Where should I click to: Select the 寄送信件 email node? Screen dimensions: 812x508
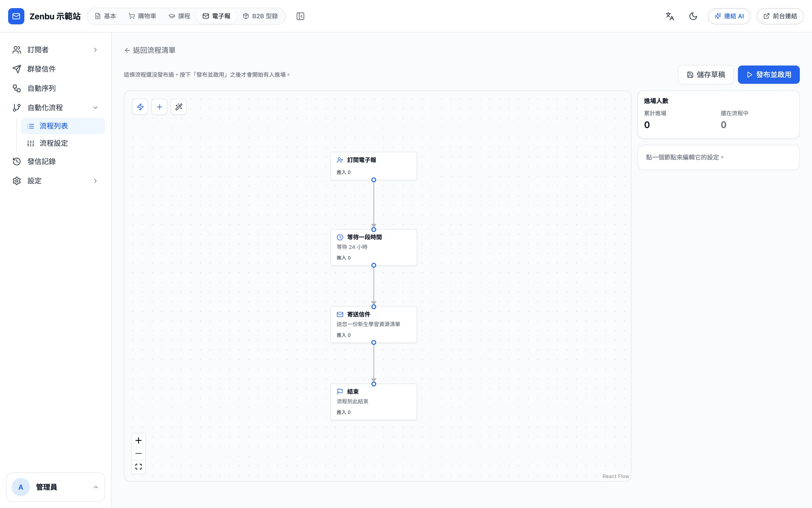374,325
